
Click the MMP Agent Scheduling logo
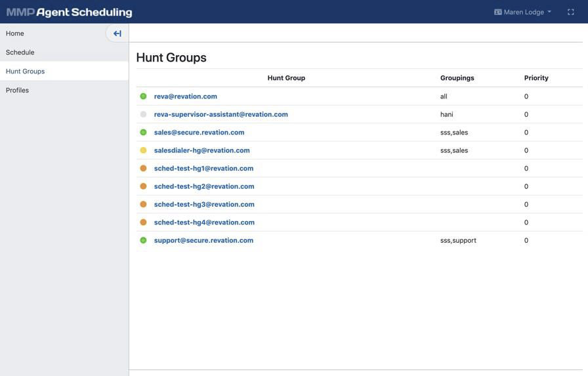point(69,12)
